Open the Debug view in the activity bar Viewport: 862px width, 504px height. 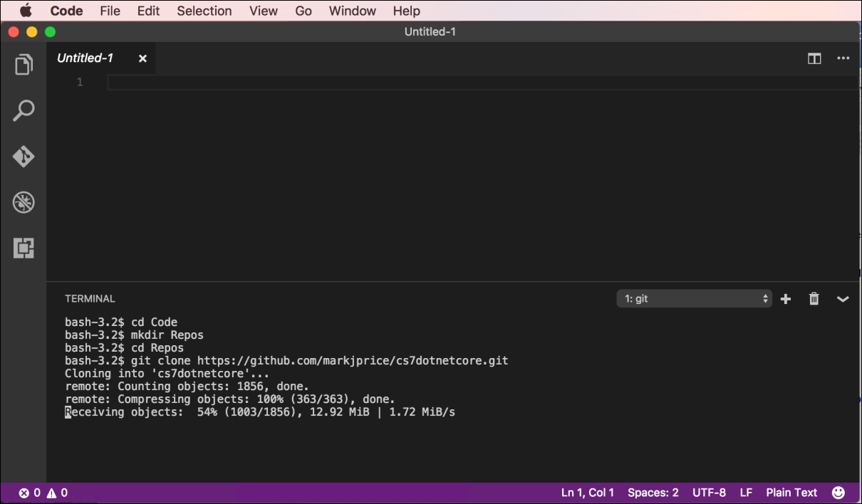coord(24,203)
